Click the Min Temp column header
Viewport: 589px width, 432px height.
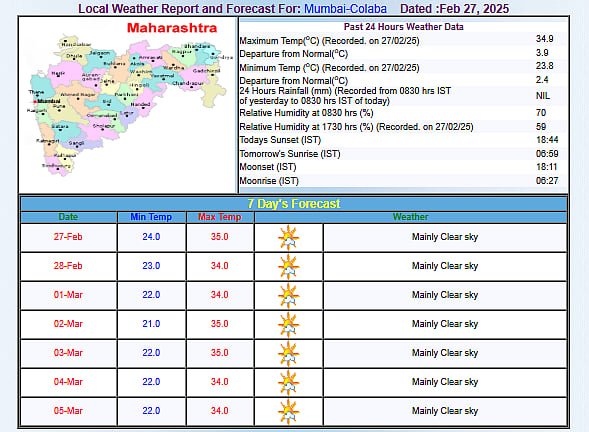click(151, 217)
